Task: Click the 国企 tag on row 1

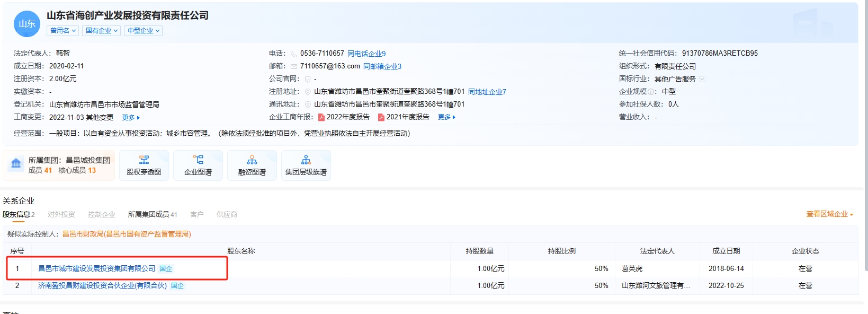Action: pos(166,269)
